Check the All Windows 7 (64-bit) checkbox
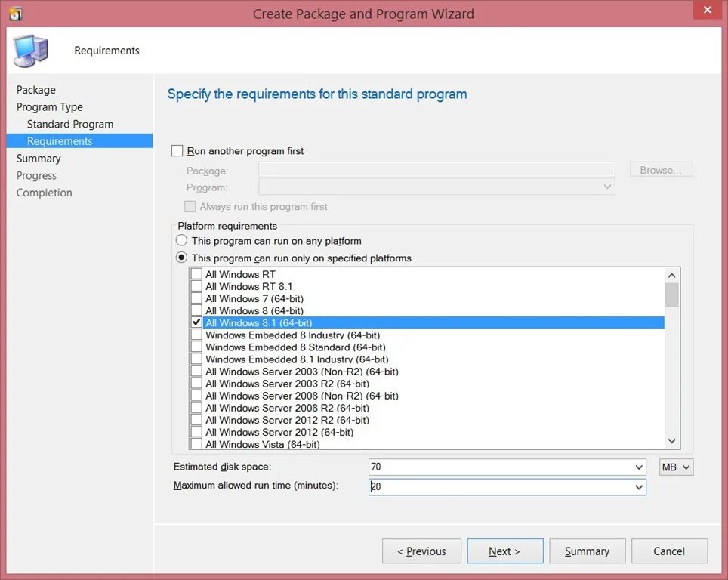Image resolution: width=728 pixels, height=580 pixels. pos(196,298)
